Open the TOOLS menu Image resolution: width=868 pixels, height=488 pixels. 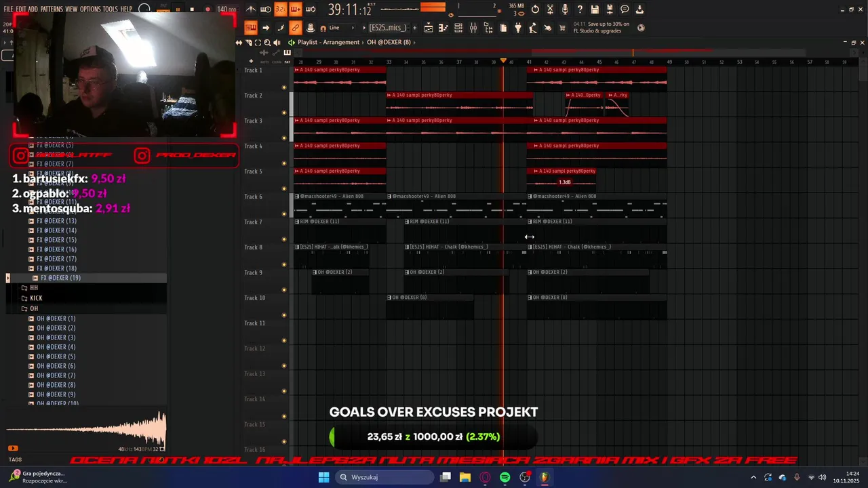111,9
